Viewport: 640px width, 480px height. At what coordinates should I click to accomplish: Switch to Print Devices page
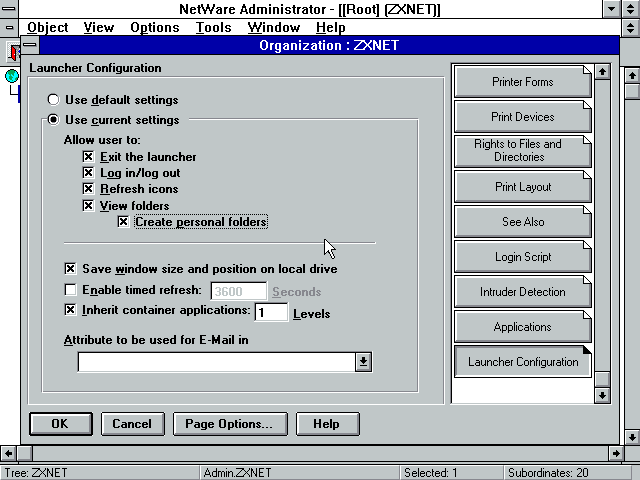pyautogui.click(x=522, y=117)
